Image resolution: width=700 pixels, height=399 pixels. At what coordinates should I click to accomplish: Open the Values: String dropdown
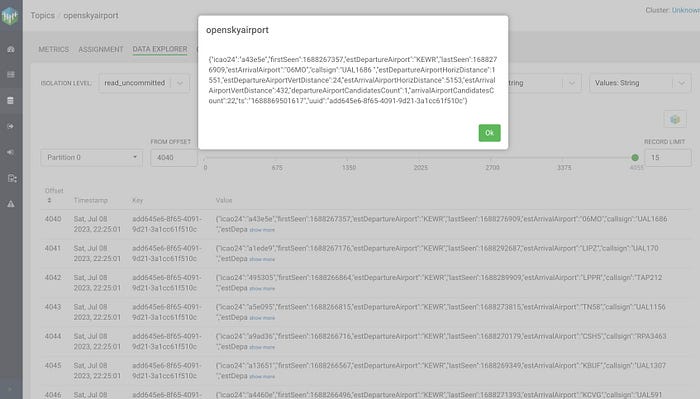[640, 83]
